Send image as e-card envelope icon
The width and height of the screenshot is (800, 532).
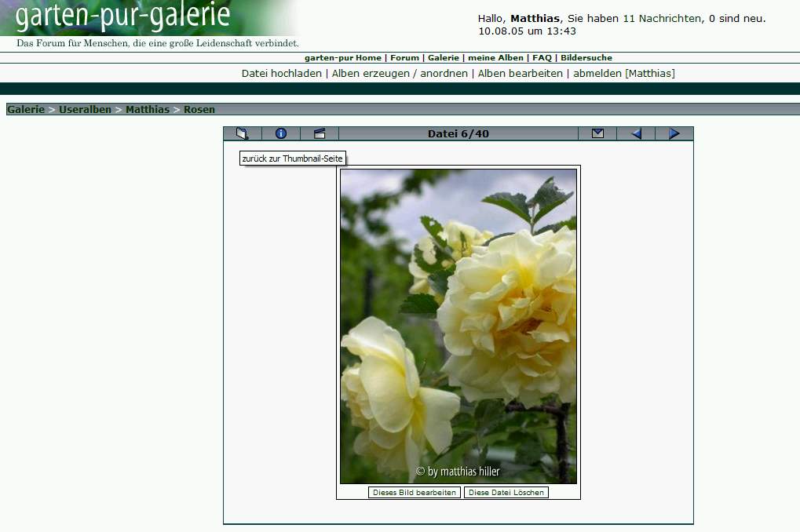(597, 133)
